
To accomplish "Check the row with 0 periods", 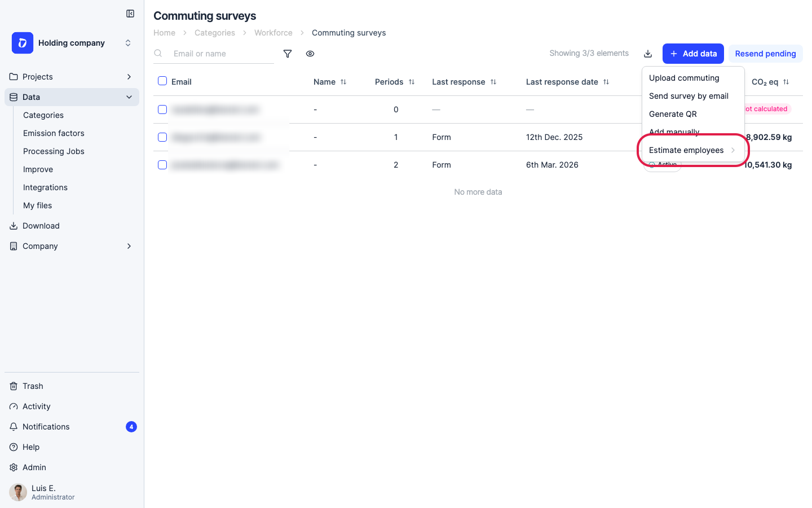I will (x=162, y=110).
